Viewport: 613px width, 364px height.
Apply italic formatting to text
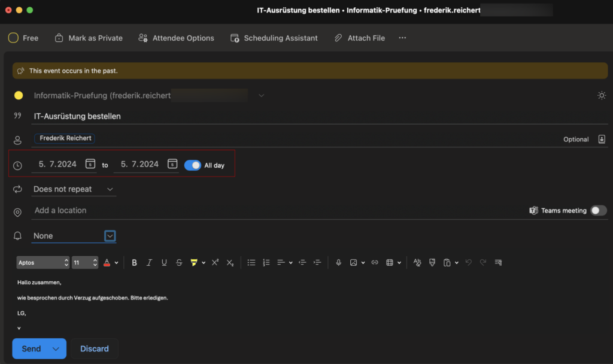point(149,262)
